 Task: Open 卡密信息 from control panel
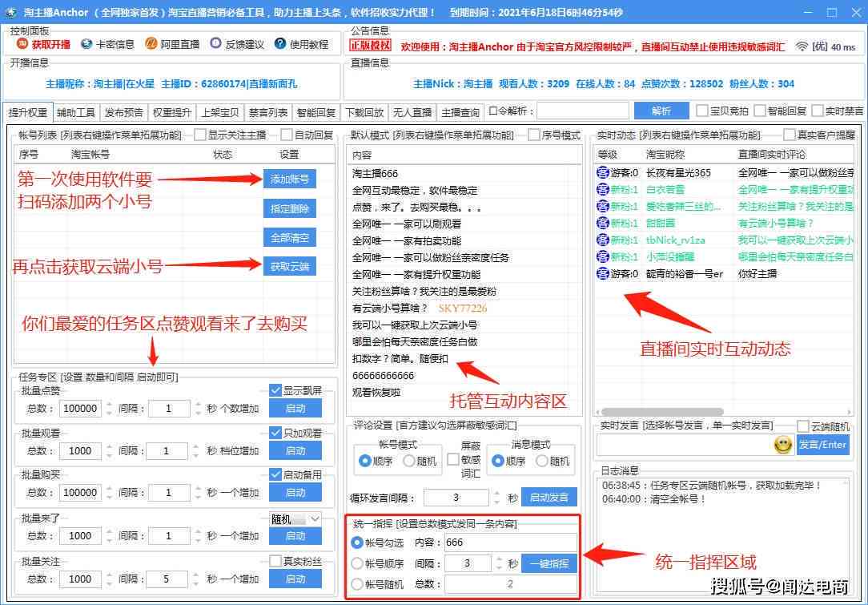(107, 44)
